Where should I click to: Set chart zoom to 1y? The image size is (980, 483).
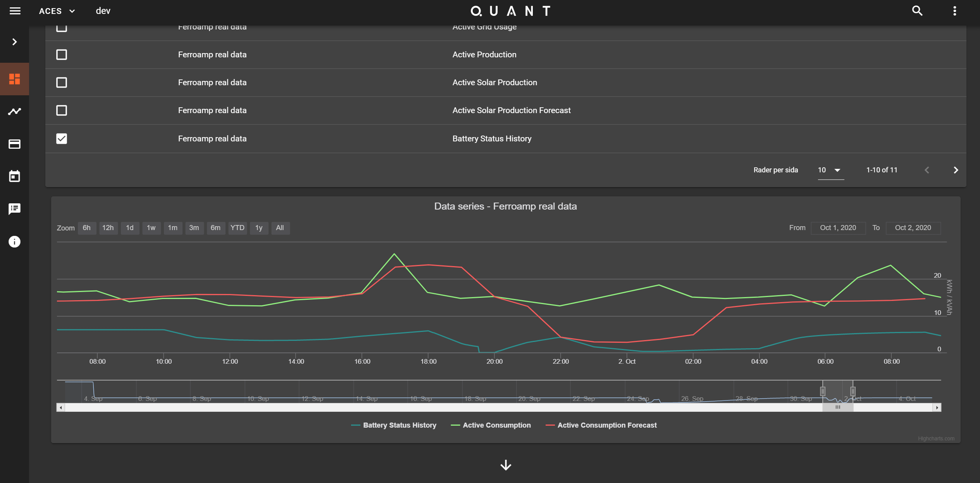click(x=259, y=228)
